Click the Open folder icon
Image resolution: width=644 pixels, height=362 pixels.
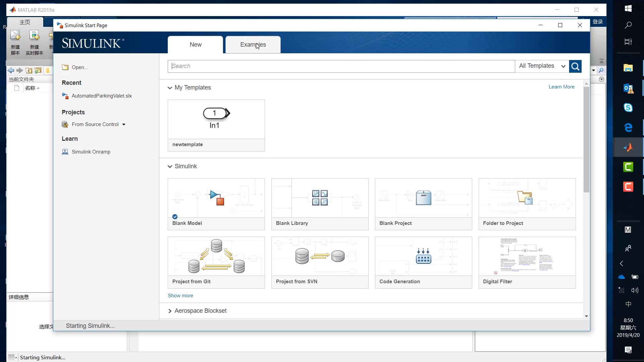65,67
